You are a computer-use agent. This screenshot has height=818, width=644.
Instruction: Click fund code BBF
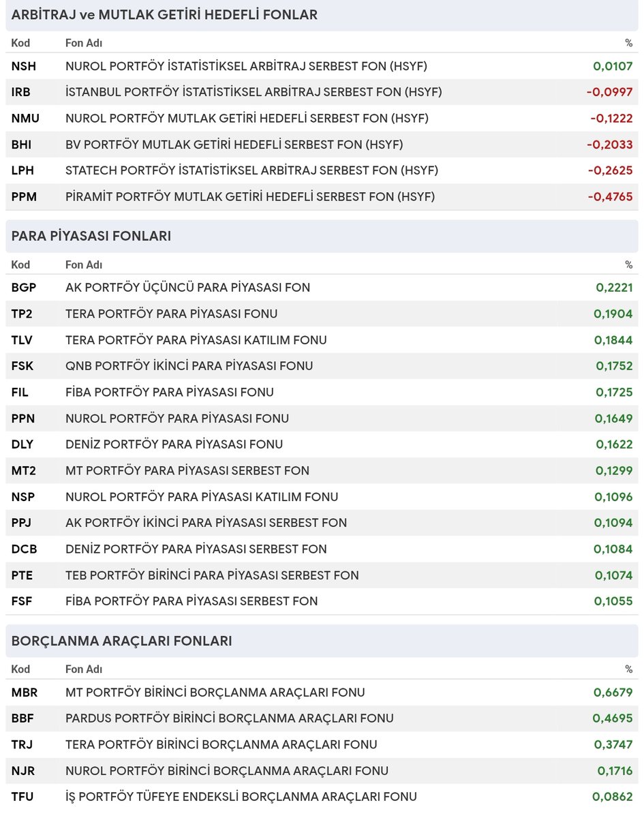pos(22,718)
